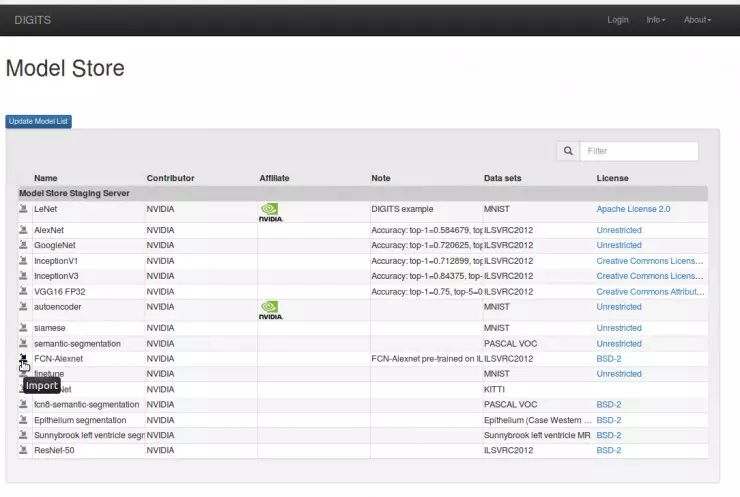This screenshot has width=740, height=497.
Task: Click KITTI data set cell
Action: point(494,389)
